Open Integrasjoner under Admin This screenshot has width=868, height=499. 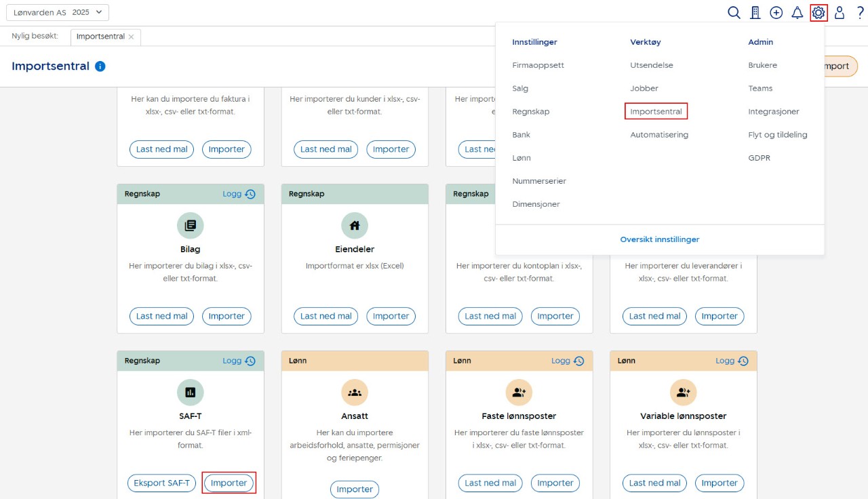tap(773, 111)
